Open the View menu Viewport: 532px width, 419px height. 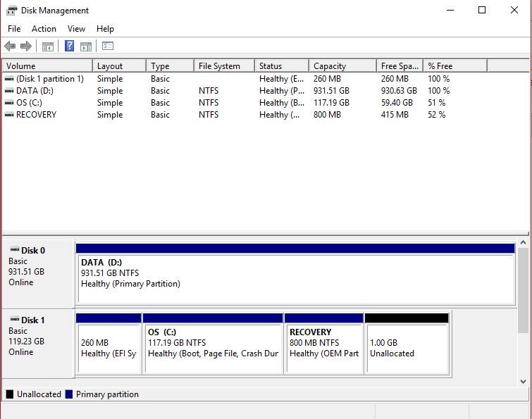click(x=76, y=29)
